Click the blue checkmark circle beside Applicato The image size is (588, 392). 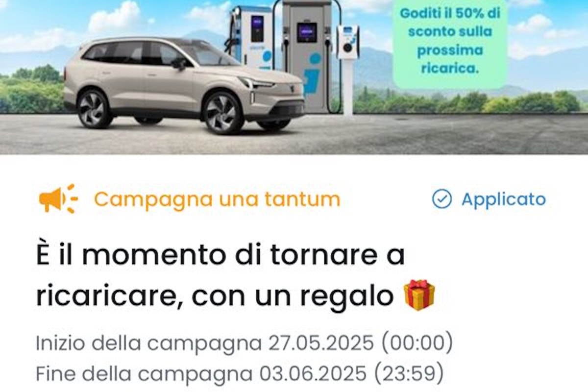pyautogui.click(x=441, y=199)
